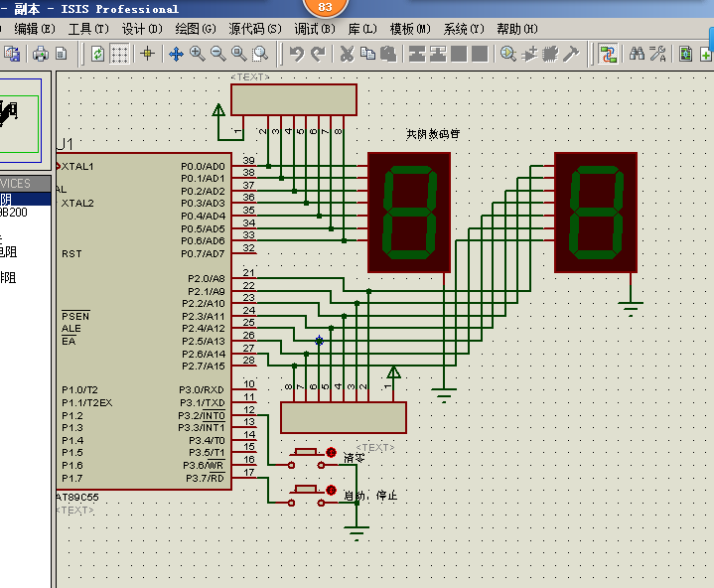Toggle the Wire Autorouter

click(x=608, y=54)
